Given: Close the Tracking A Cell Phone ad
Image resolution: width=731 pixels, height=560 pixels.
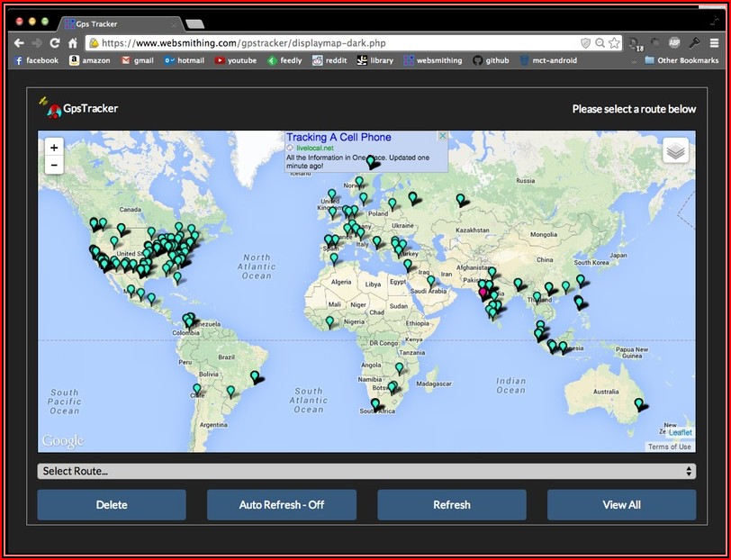Looking at the screenshot, I should point(442,137).
